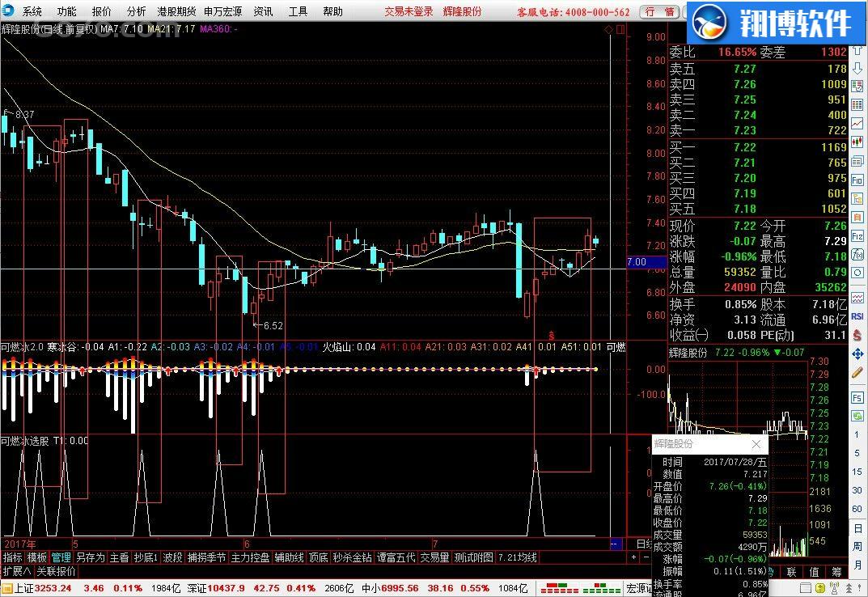Click the 另存为 button
This screenshot has height=597, width=868.
pos(91,557)
